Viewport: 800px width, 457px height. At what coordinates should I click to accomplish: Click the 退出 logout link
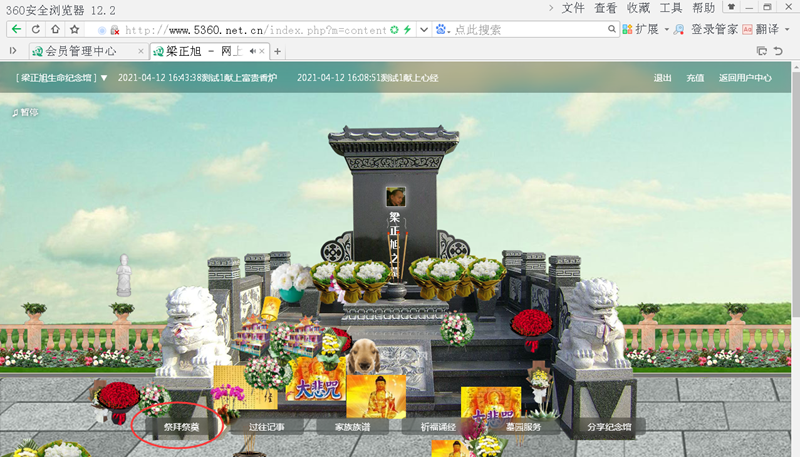(663, 78)
